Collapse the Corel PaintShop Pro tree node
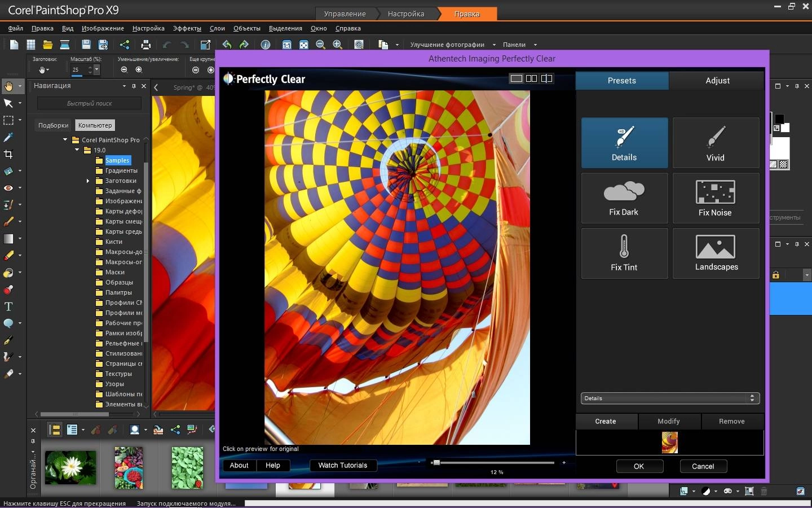Screen dimensions: 812x508 coord(65,140)
